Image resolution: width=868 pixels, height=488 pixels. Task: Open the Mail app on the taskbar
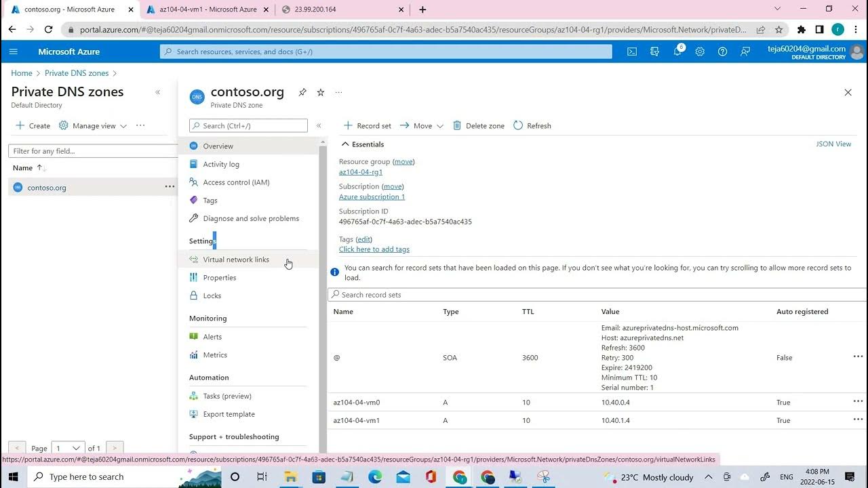point(403,476)
